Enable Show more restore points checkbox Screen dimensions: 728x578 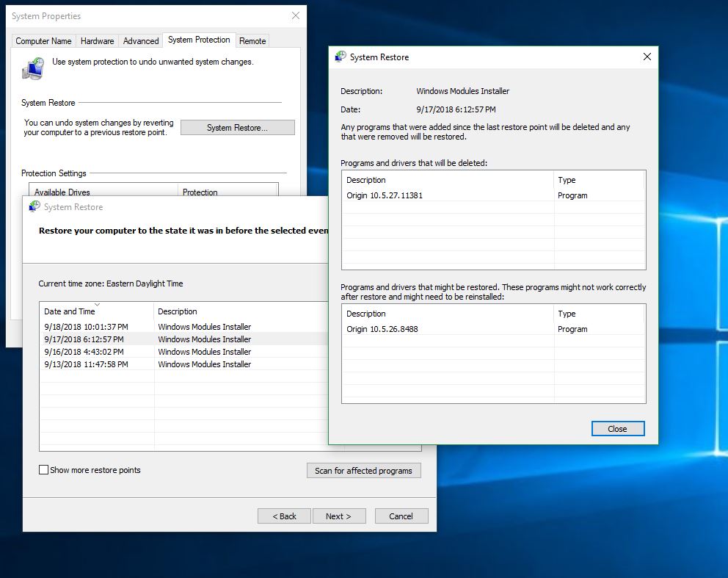point(44,470)
